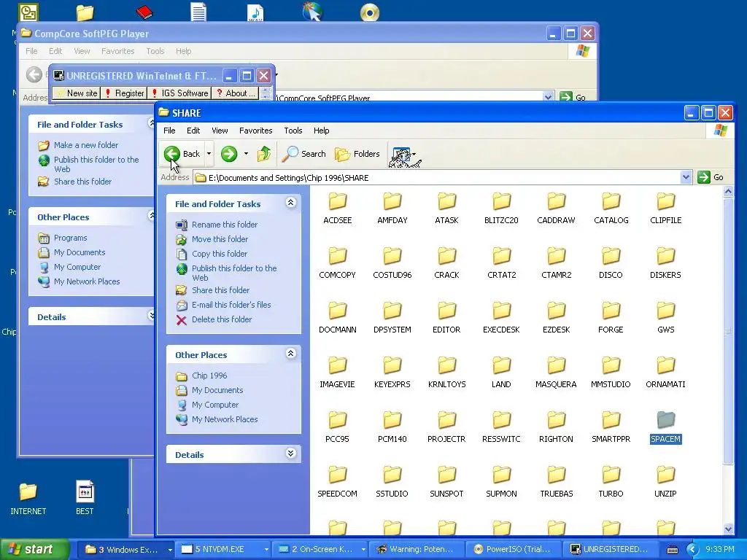Open the Tools menu in SHARE
The width and height of the screenshot is (747, 560).
coord(293,131)
